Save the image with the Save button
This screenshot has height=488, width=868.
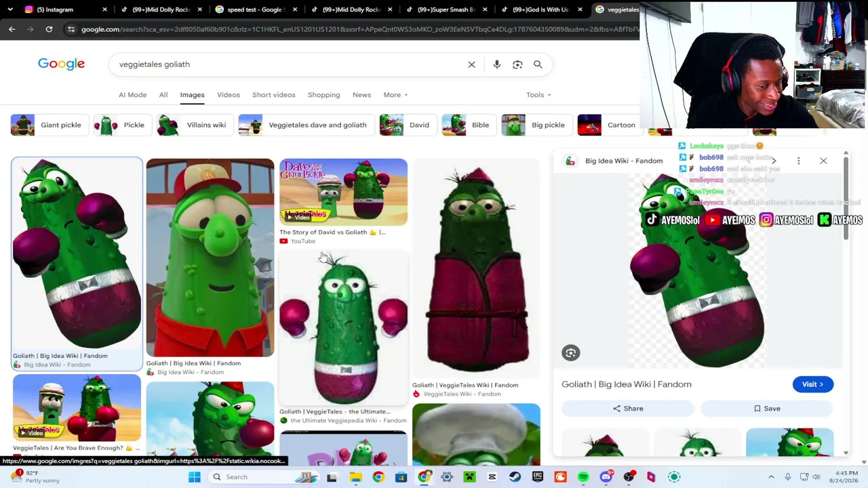pyautogui.click(x=767, y=409)
